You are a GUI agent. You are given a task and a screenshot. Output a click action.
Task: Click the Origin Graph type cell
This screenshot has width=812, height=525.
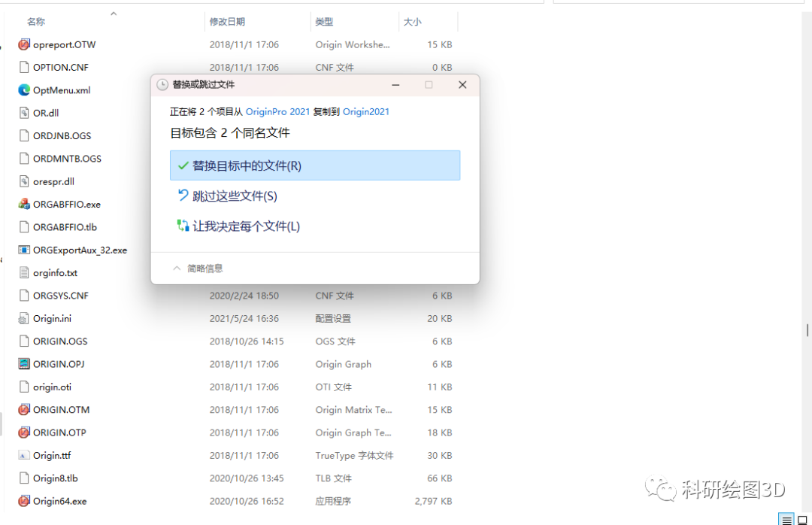click(x=344, y=364)
